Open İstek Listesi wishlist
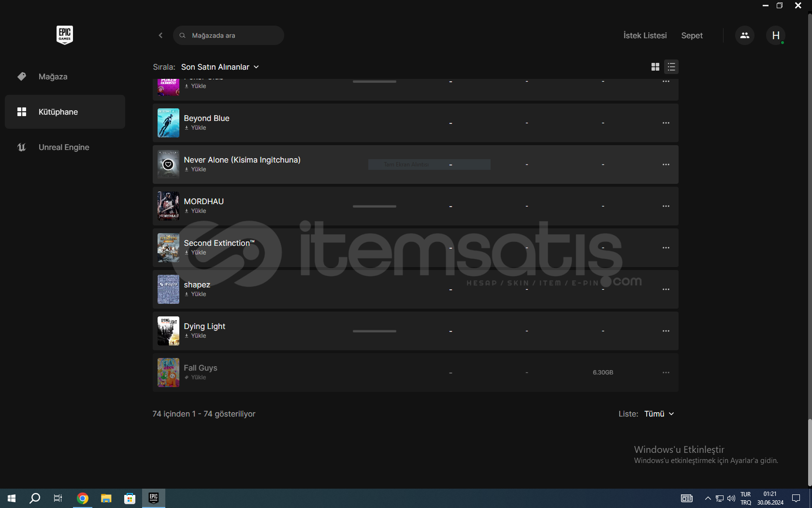The image size is (812, 508). pyautogui.click(x=645, y=35)
